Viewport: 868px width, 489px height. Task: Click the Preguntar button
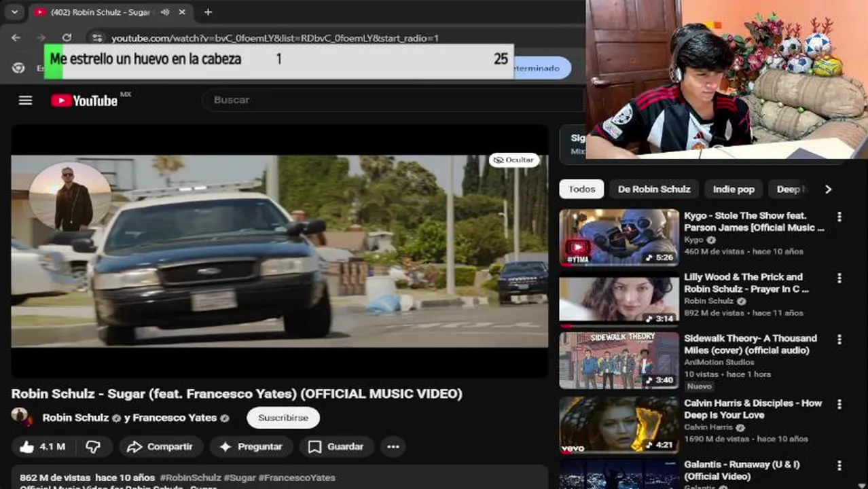[251, 447]
